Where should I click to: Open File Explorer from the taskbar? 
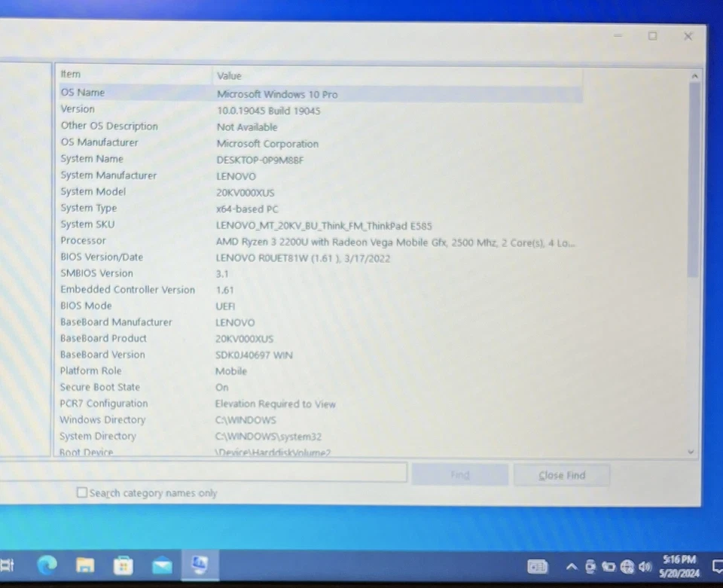point(85,565)
